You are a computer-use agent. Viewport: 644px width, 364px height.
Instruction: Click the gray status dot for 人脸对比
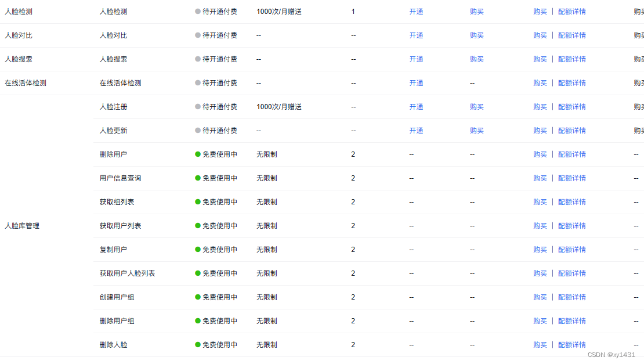pyautogui.click(x=195, y=35)
